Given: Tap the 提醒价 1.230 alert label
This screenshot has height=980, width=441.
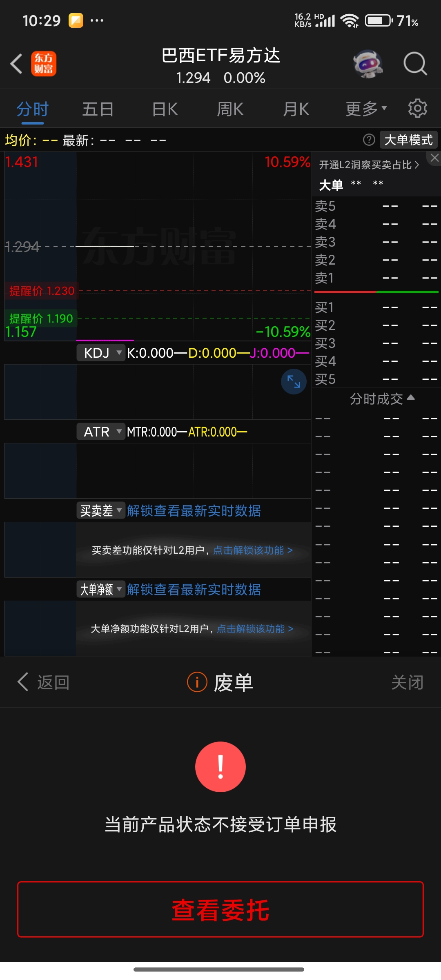Looking at the screenshot, I should 42,291.
